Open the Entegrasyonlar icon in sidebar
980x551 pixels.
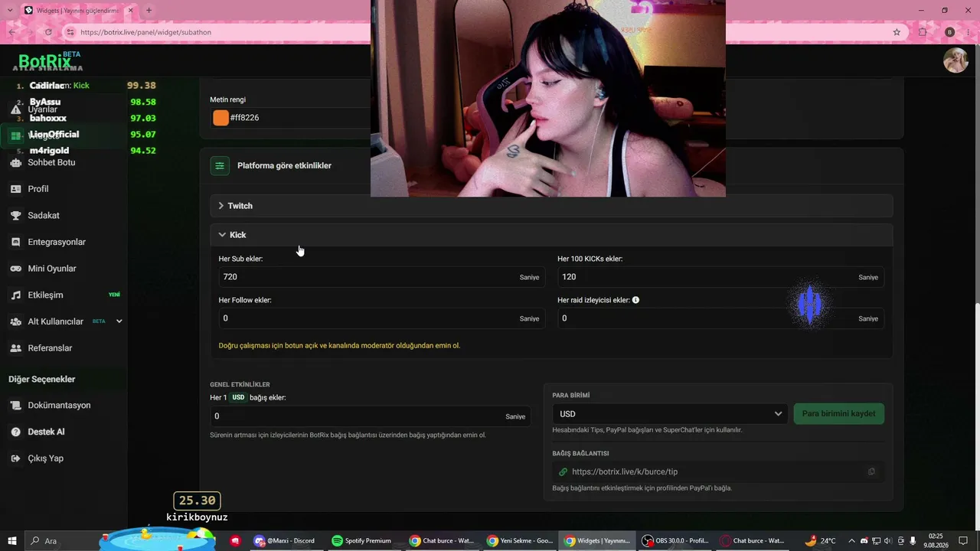coord(15,242)
